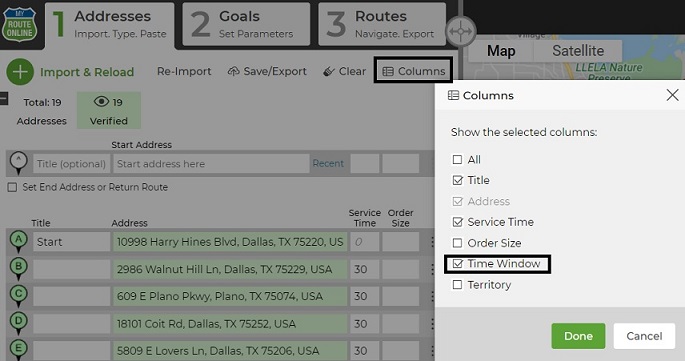Open three-dot menu for Walnut Hill row
This screenshot has width=685, height=361.
click(x=432, y=269)
